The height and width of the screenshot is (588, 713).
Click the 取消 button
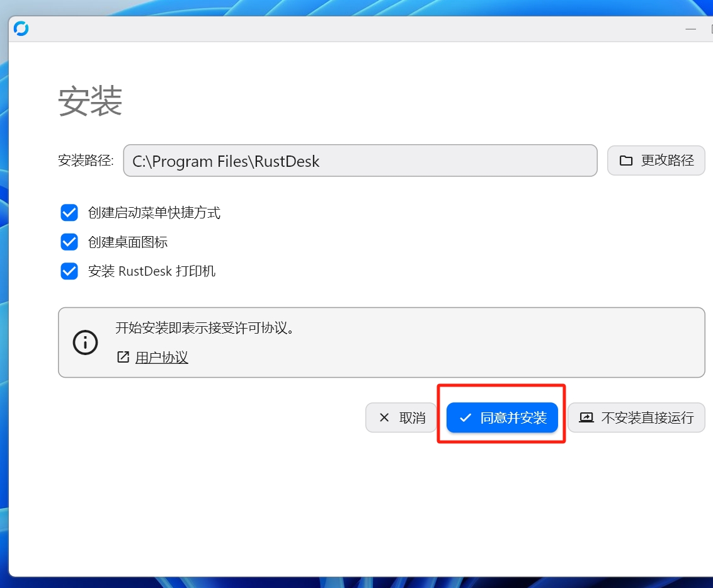coord(401,417)
